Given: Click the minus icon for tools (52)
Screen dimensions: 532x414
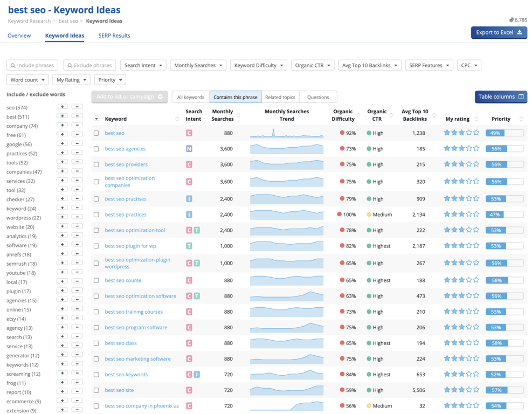Looking at the screenshot, I should click(77, 162).
